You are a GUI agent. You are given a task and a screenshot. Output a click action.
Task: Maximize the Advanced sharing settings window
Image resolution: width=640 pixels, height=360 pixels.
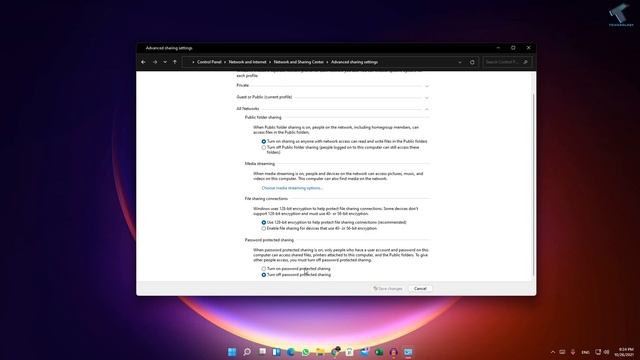pyautogui.click(x=513, y=48)
